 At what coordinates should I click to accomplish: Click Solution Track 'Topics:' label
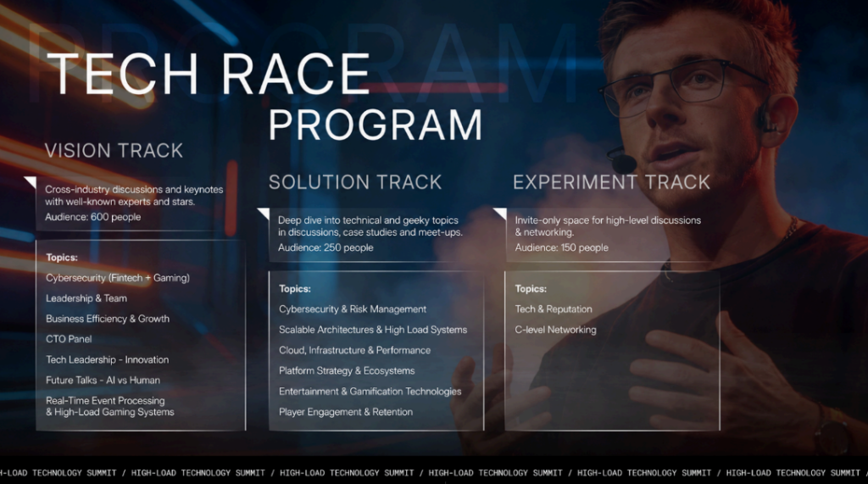pos(295,288)
